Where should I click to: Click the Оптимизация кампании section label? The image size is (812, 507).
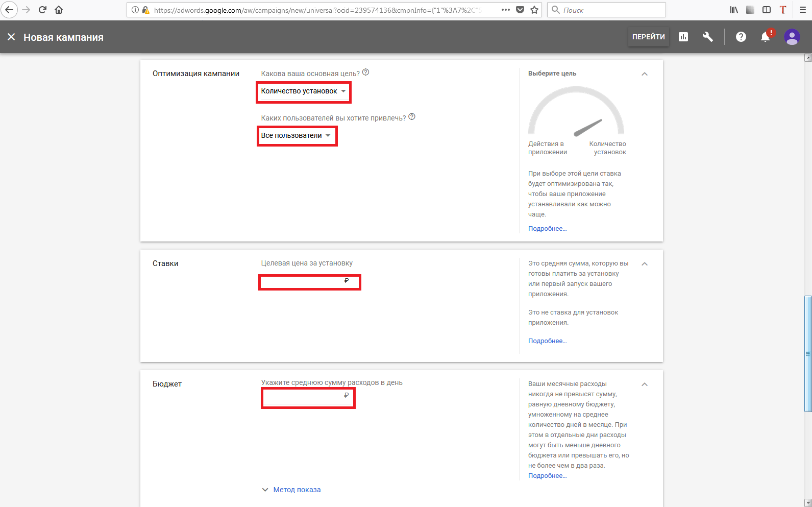196,74
